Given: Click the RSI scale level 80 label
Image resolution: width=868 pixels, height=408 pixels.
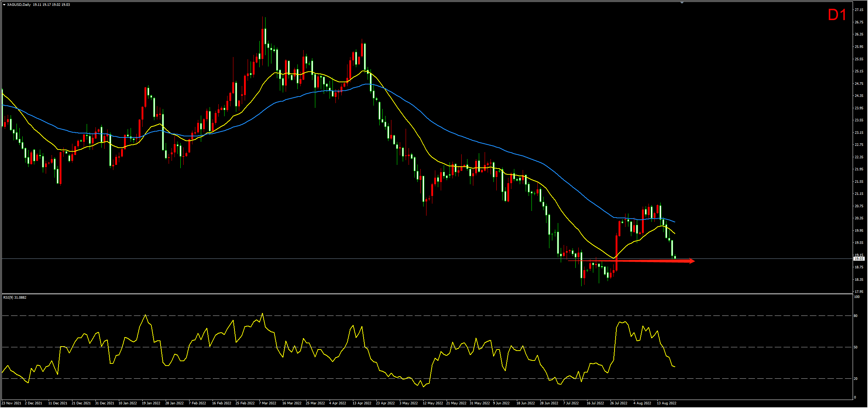Looking at the screenshot, I should [856, 316].
